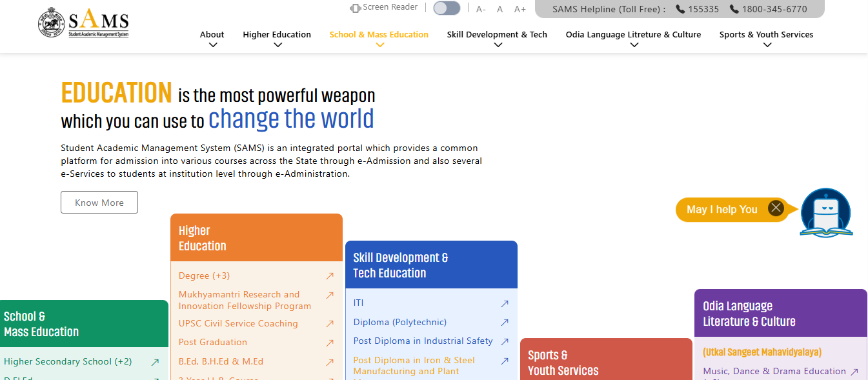Screen dimensions: 868x380
Task: Open B.Ed, B.H.Ed & M.Ed link
Action: pos(221,362)
